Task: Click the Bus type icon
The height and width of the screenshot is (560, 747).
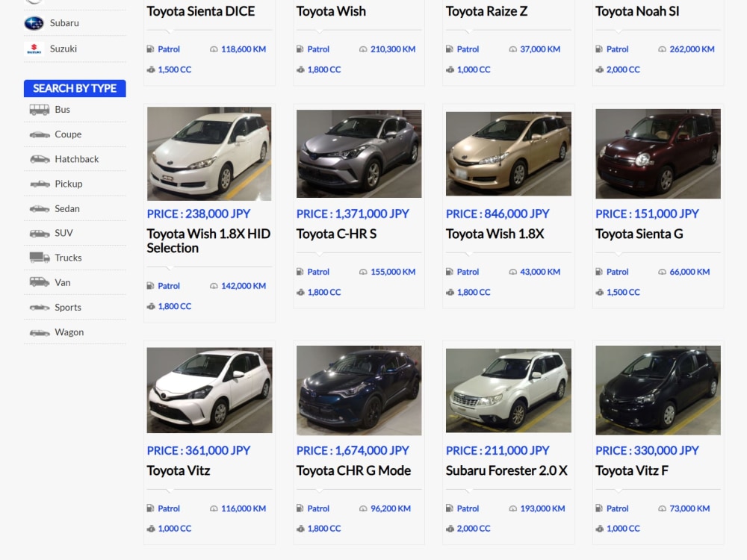Action: (x=39, y=110)
